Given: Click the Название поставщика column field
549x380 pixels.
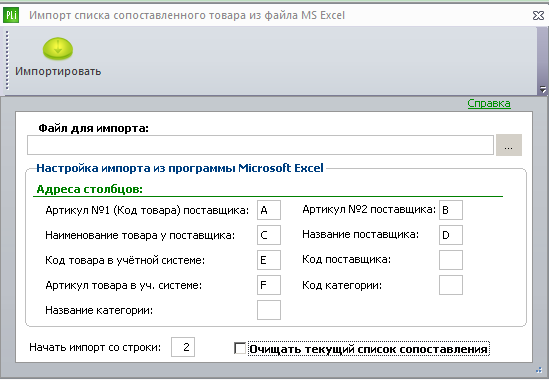Looking at the screenshot, I should [451, 235].
